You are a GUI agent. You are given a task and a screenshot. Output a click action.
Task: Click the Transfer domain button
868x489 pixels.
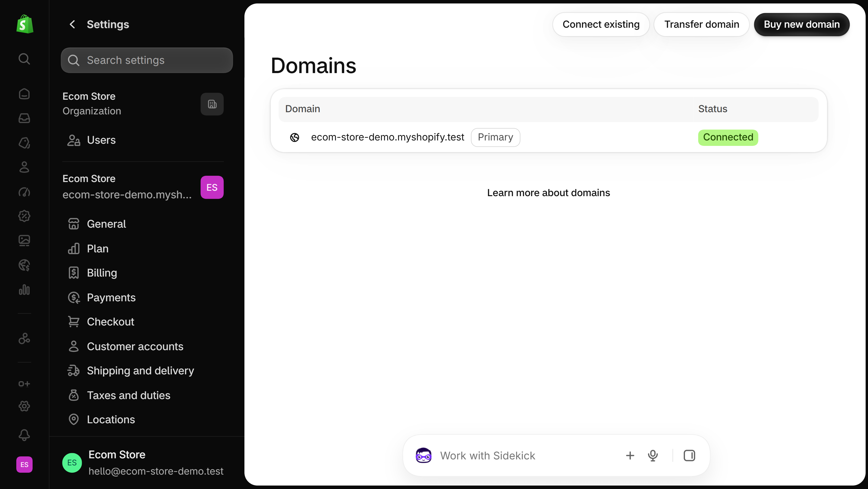point(702,24)
